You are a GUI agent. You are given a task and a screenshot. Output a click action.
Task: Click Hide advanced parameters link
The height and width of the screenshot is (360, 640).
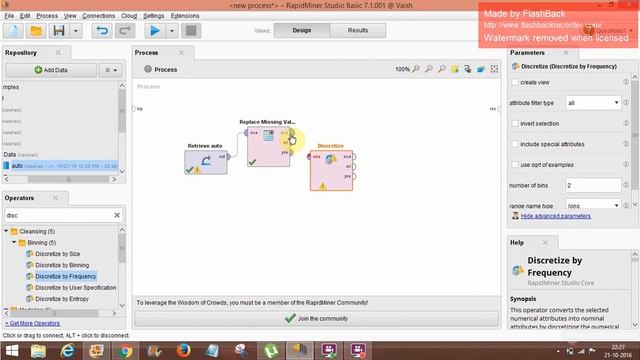point(556,216)
